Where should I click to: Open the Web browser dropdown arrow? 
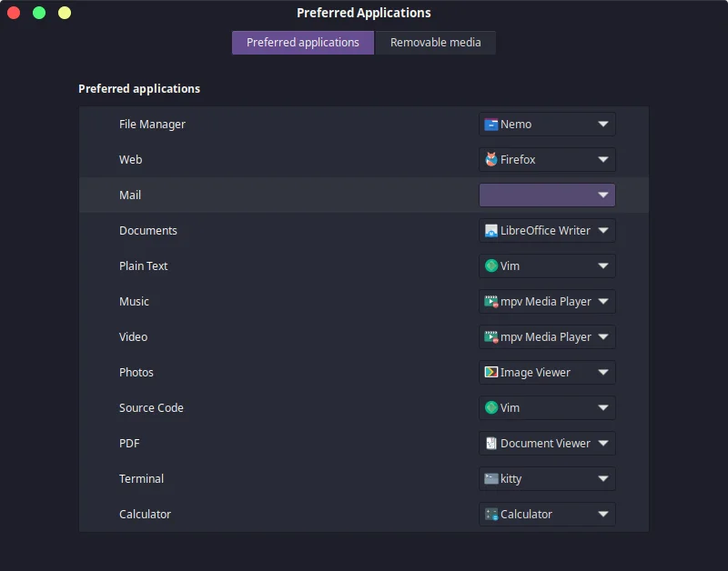(603, 159)
